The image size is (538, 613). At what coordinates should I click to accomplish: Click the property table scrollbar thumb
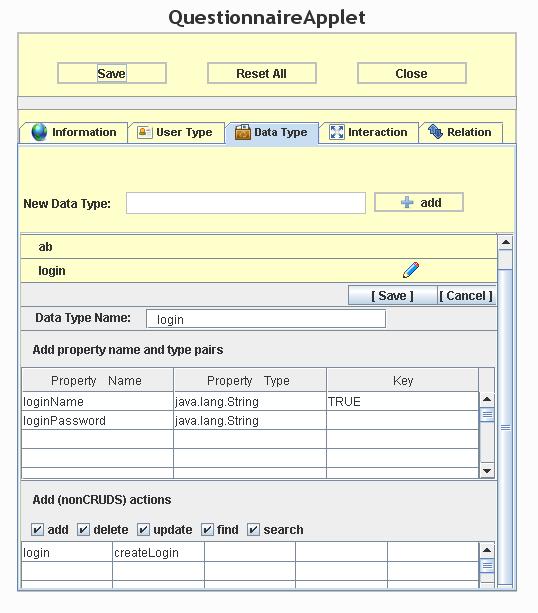point(487,414)
